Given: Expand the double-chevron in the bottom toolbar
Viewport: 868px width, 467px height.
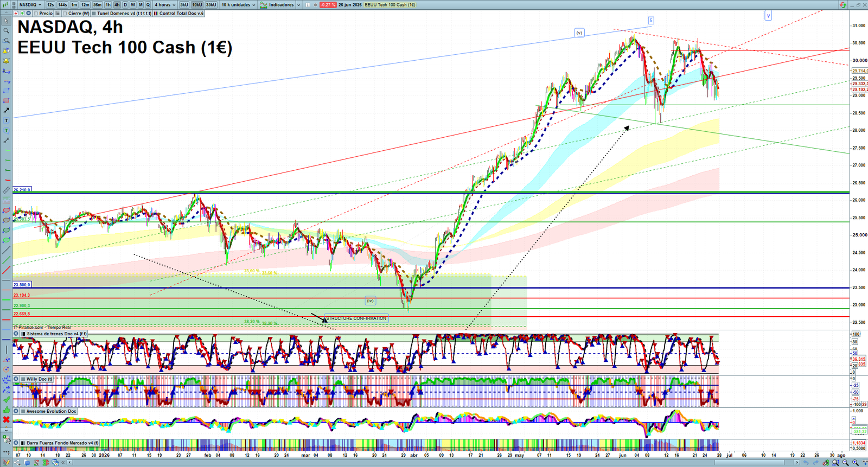Looking at the screenshot, I should click(63, 463).
